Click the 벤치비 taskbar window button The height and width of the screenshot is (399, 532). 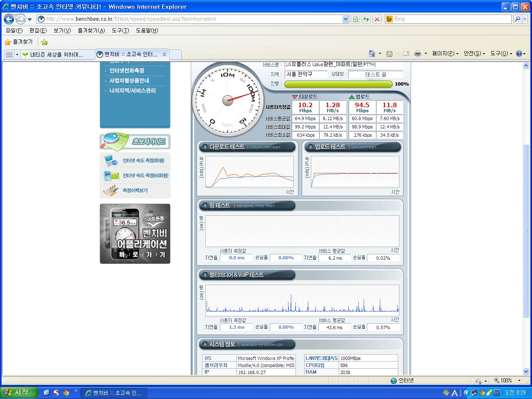tap(113, 393)
